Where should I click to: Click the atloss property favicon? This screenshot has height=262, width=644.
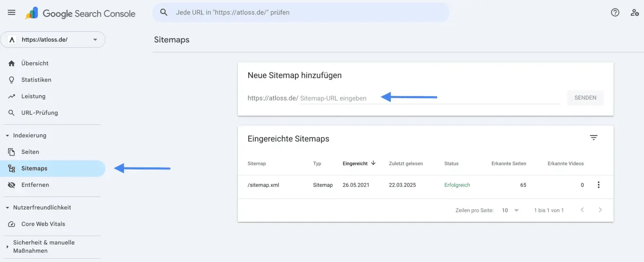tap(12, 39)
